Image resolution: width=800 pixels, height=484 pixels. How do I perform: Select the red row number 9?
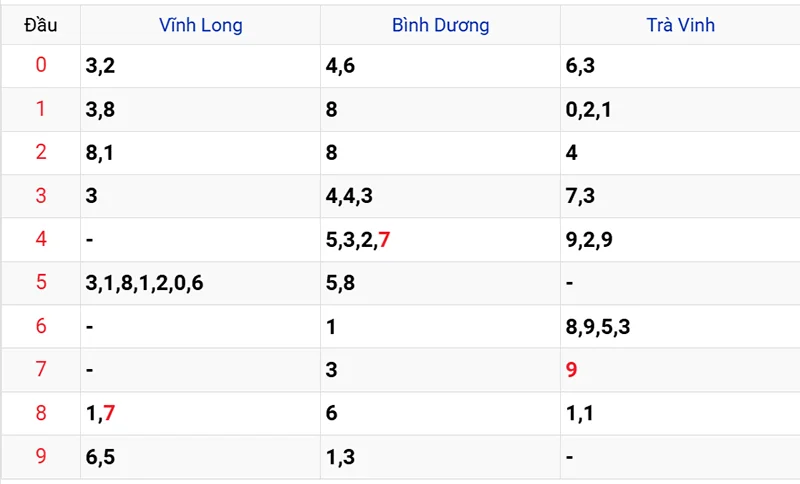[41, 457]
